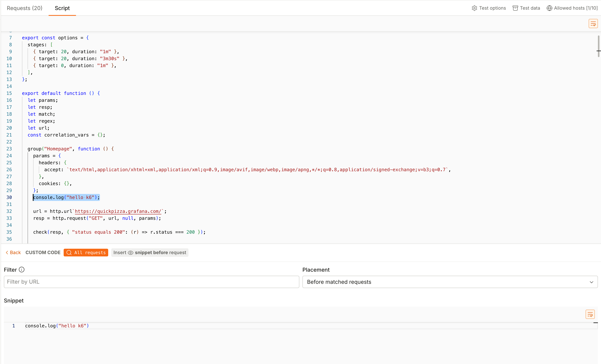Click 'export const options' line
Screen dimensions: 601x364
(x=55, y=38)
